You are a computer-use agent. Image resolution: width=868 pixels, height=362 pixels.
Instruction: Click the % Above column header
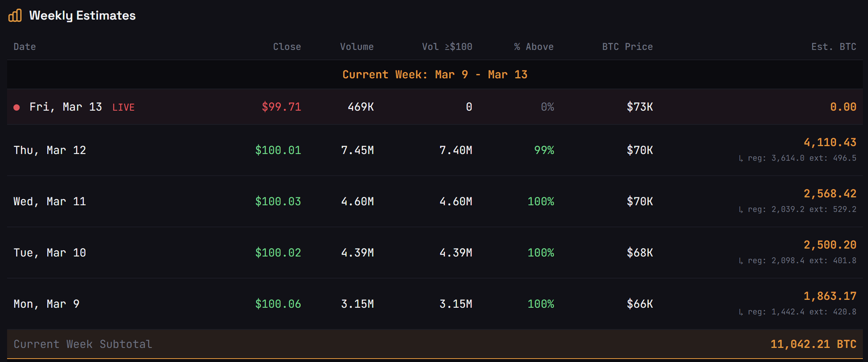[534, 47]
